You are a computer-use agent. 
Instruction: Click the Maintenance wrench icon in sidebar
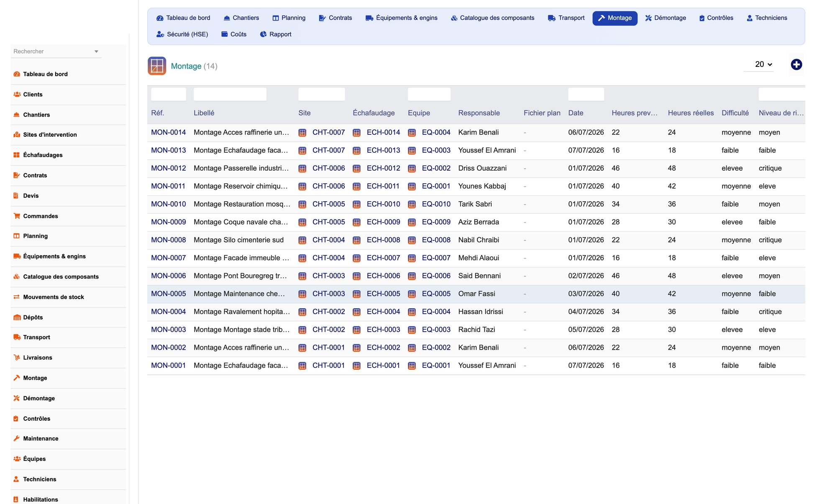pos(17,438)
